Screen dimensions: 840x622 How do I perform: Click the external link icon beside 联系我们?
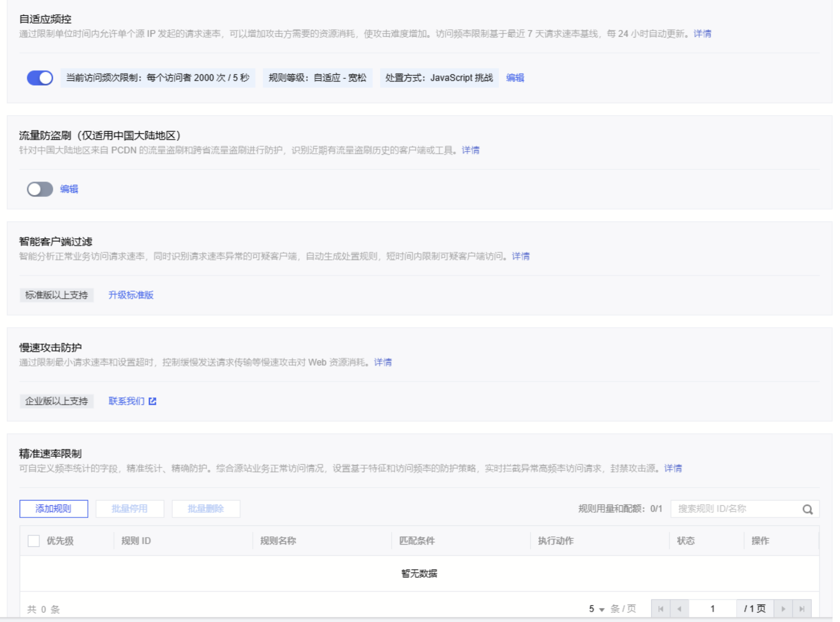tap(152, 401)
